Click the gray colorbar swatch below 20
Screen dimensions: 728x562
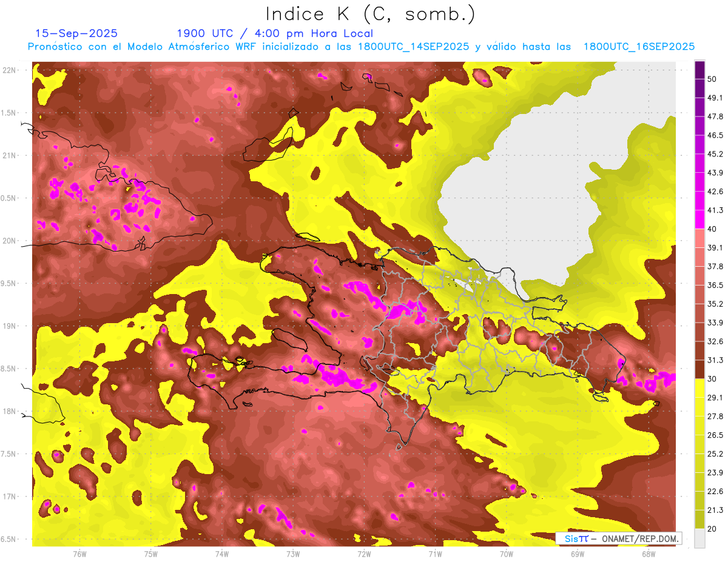pyautogui.click(x=699, y=538)
